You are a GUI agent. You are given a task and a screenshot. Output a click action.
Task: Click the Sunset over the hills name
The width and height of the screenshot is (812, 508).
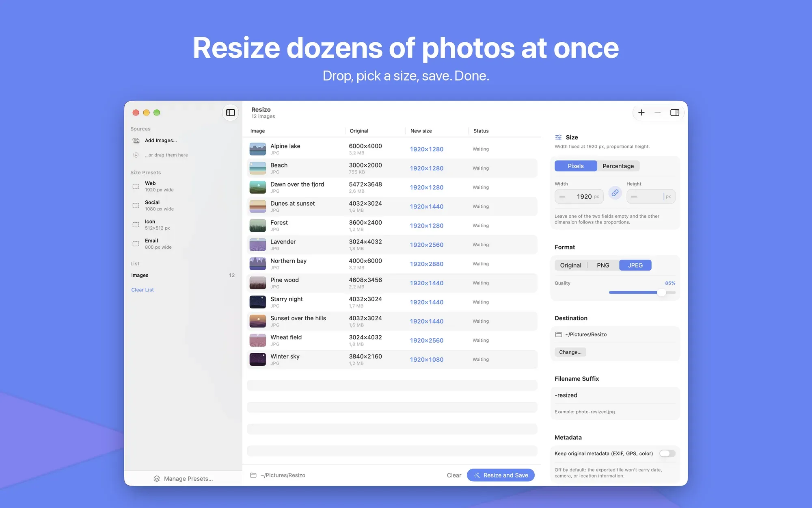click(298, 318)
